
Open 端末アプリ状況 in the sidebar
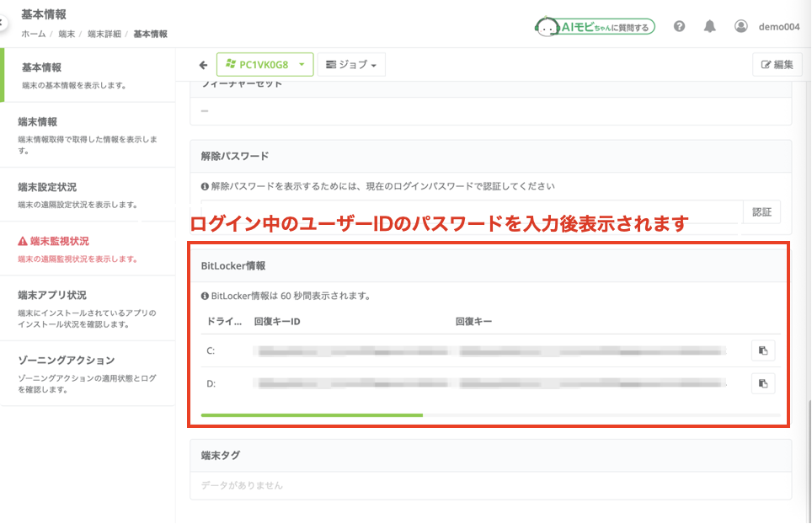88,308
